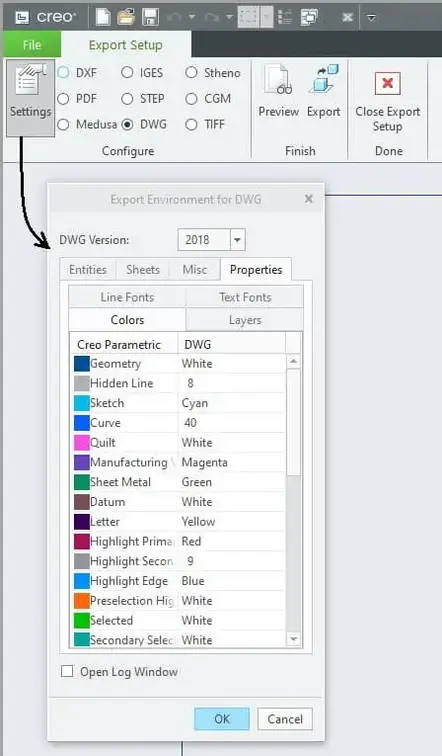Click the Sheet Metal green color swatch
Screen dimensions: 442x756
click(81, 482)
